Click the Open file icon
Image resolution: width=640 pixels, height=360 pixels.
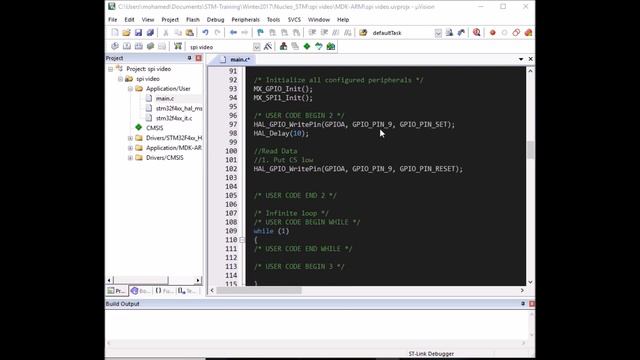tap(127, 33)
